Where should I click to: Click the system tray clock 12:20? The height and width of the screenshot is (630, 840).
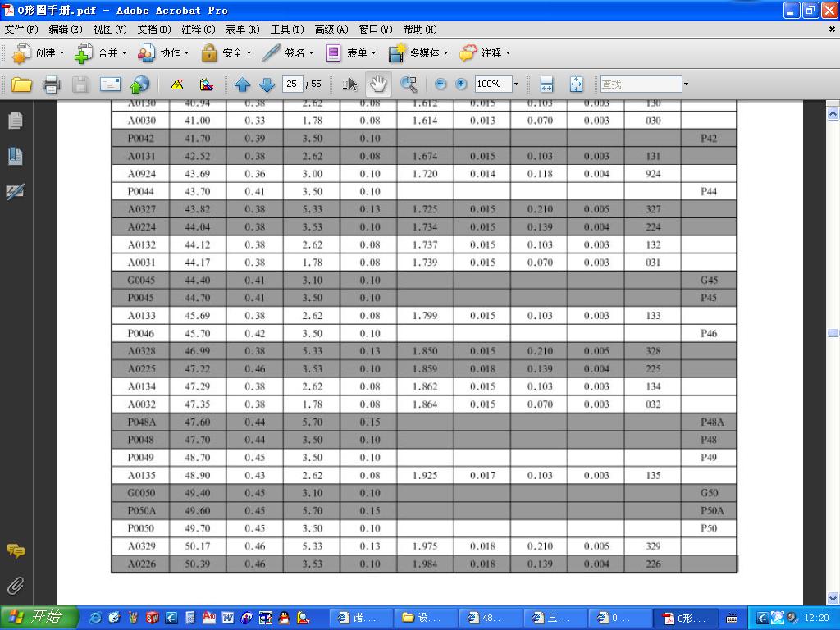[x=816, y=618]
